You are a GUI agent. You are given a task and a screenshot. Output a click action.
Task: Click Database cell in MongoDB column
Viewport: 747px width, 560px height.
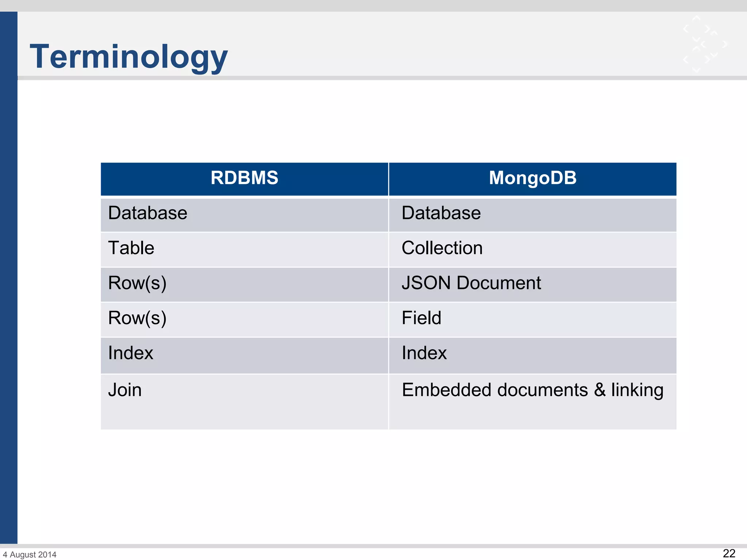(x=533, y=214)
